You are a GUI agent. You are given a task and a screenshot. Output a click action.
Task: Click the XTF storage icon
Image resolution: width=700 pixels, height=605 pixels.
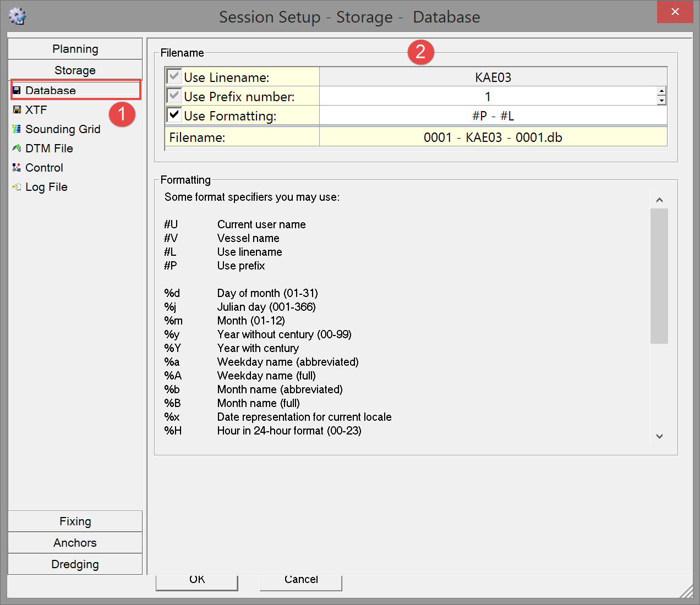pyautogui.click(x=17, y=110)
